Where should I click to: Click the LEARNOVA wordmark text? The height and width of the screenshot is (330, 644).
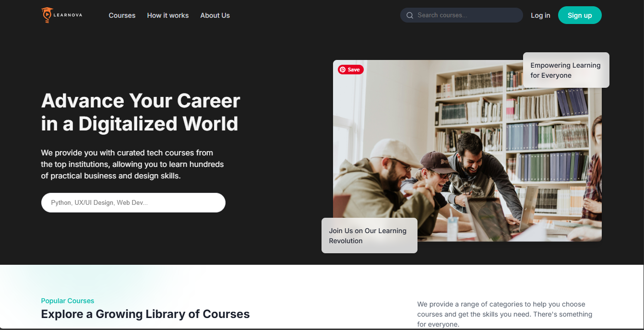[69, 15]
